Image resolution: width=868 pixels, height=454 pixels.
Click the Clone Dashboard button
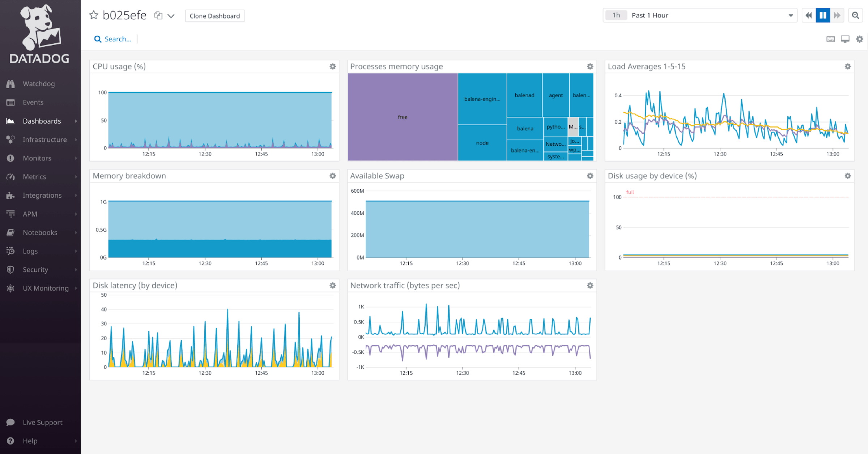214,16
